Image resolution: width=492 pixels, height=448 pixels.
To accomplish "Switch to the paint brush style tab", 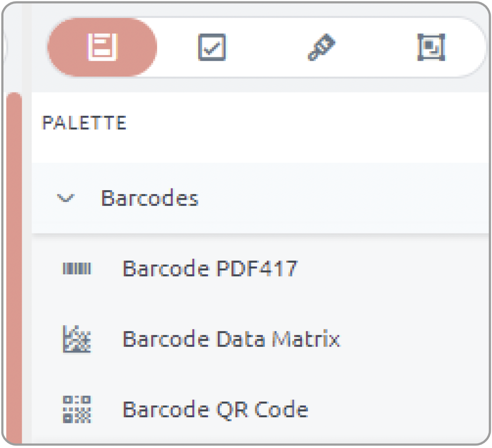I will pos(321,47).
